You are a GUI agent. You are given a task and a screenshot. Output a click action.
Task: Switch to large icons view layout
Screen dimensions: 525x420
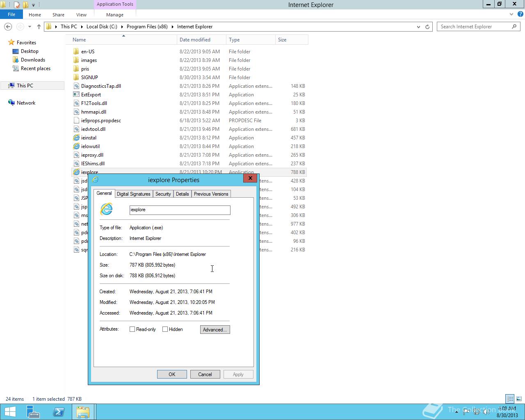pyautogui.click(x=518, y=399)
